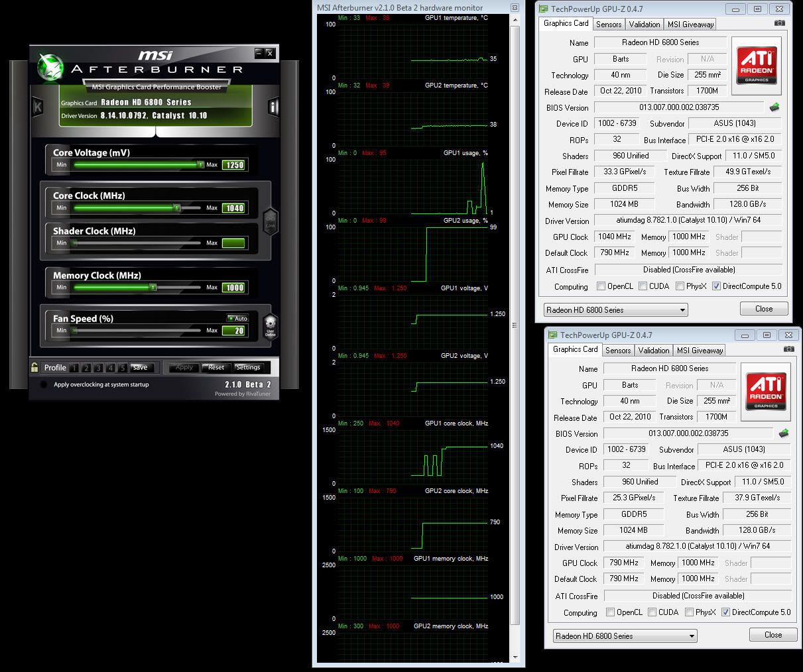Click the ATI Radeon logo in lower GPU-Z

(766, 391)
